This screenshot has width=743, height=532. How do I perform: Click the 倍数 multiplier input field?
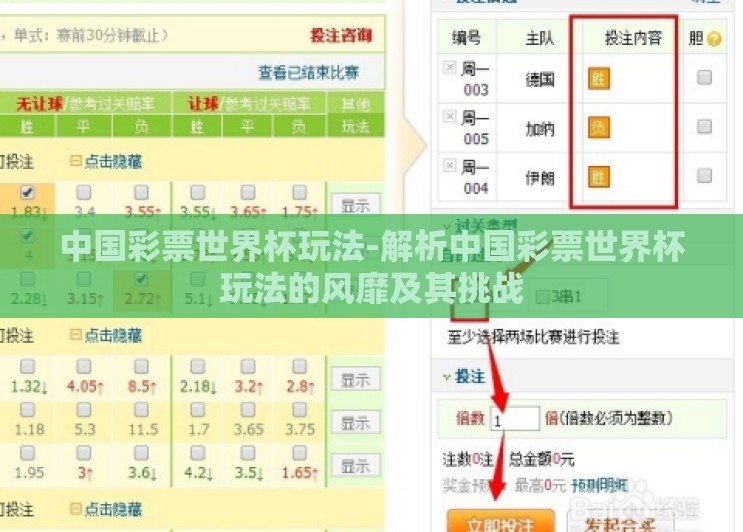515,419
